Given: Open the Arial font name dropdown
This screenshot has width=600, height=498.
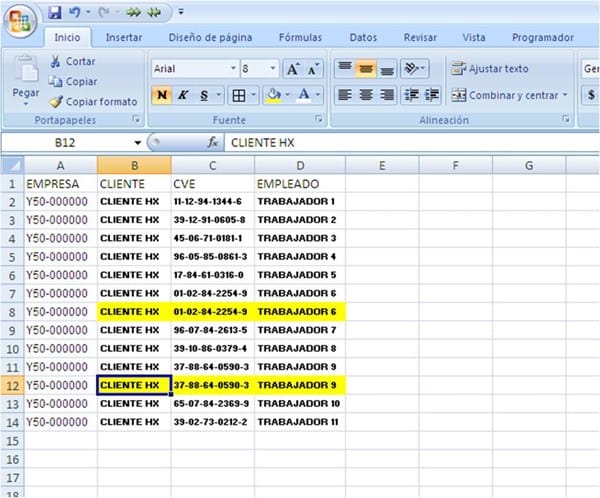Looking at the screenshot, I should 233,69.
